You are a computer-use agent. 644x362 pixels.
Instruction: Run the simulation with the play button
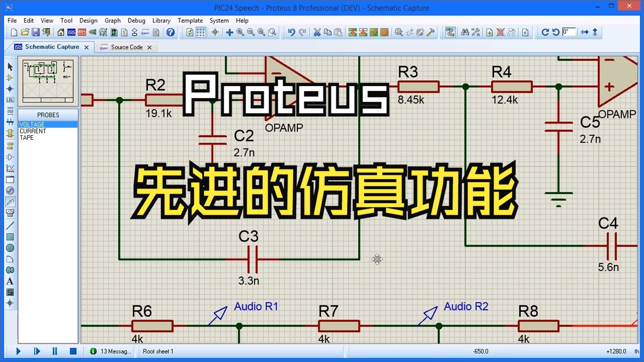[18, 351]
